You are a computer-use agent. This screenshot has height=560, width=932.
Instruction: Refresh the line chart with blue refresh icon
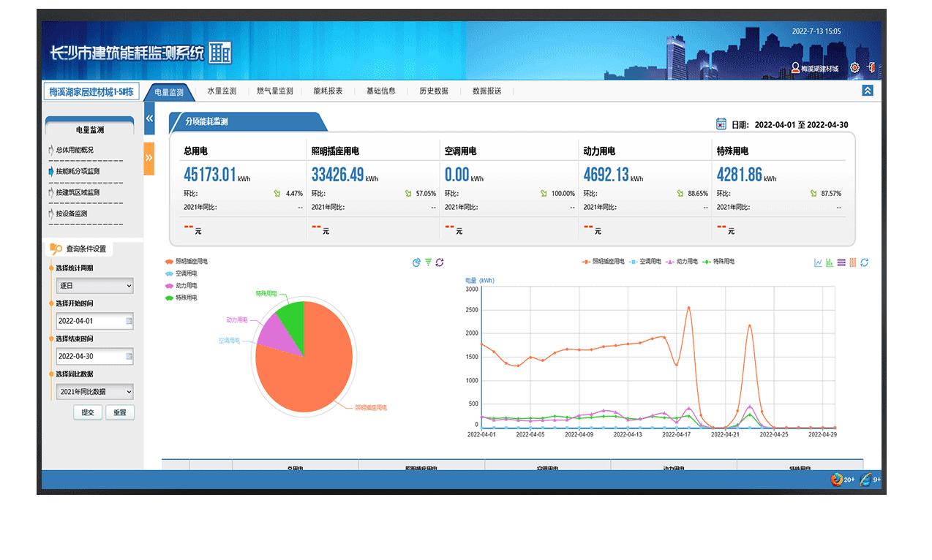coord(864,263)
